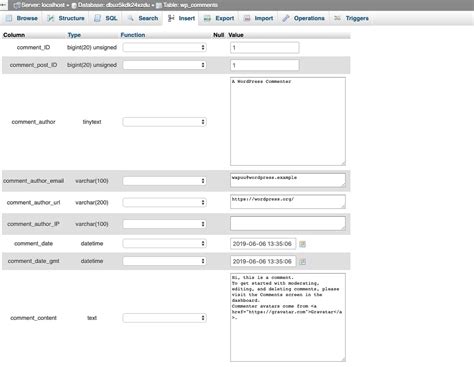Screen dimensions: 474x367
Task: Click the comment_author_url value field
Action: pyautogui.click(x=288, y=202)
